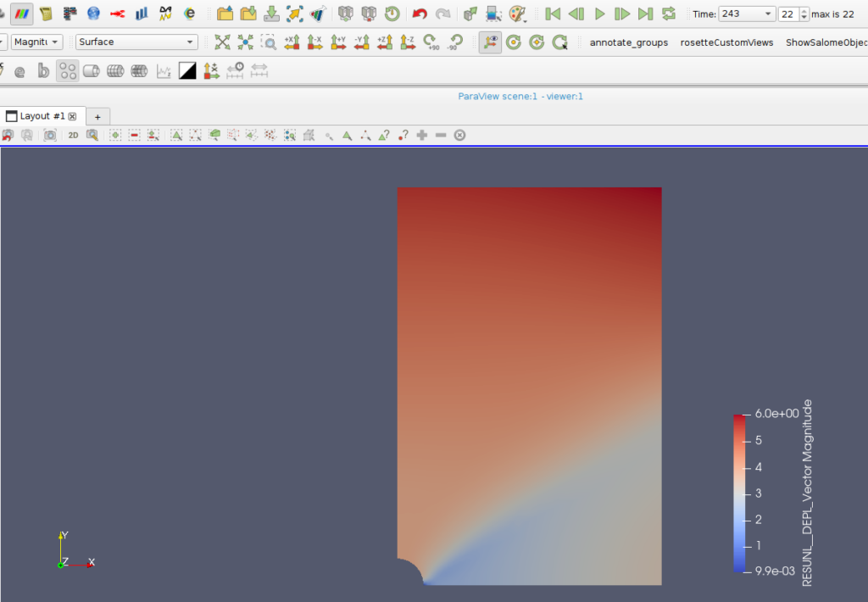
Task: Toggle animation loop button
Action: click(x=669, y=14)
